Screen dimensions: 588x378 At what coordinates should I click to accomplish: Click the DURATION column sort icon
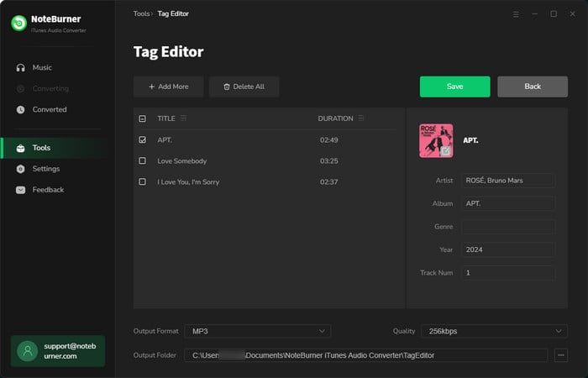pos(361,118)
